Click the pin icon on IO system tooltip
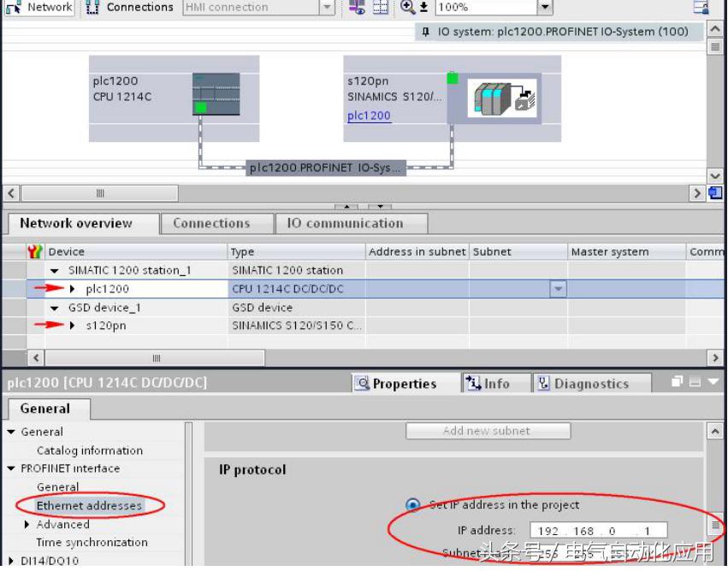 pos(425,32)
